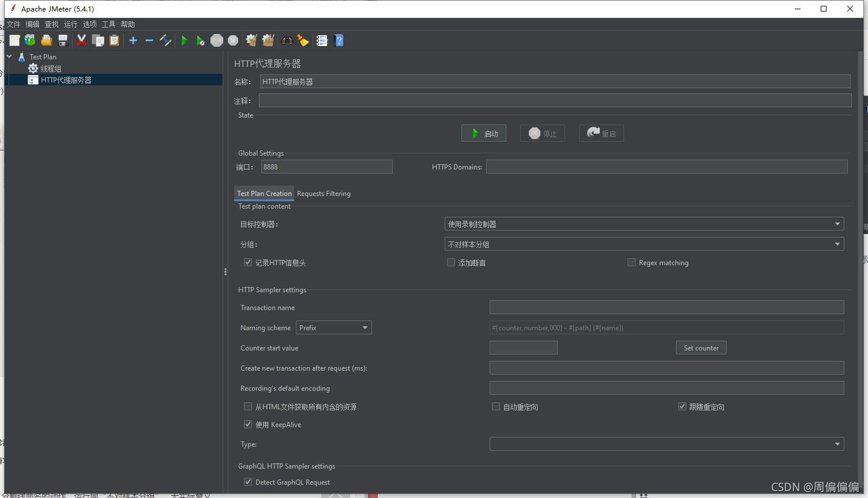This screenshot has height=498, width=868.
Task: Open the 选项 menu
Action: (x=89, y=24)
